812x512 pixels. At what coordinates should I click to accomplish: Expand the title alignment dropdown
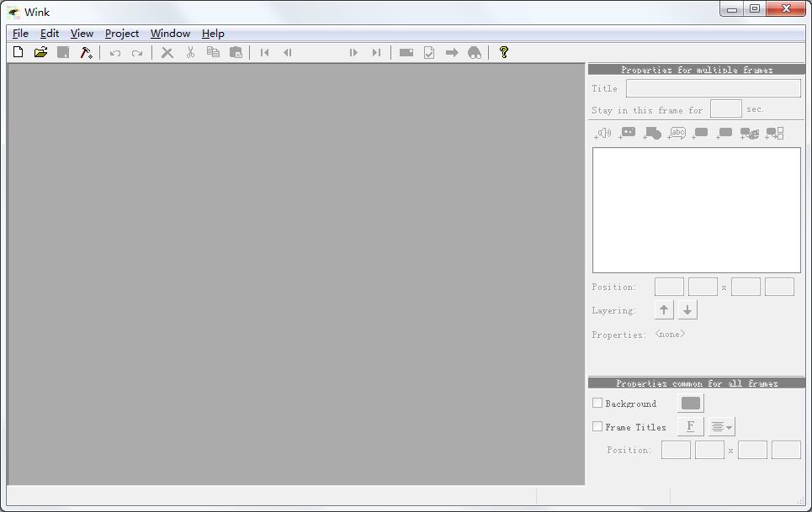pyautogui.click(x=721, y=427)
